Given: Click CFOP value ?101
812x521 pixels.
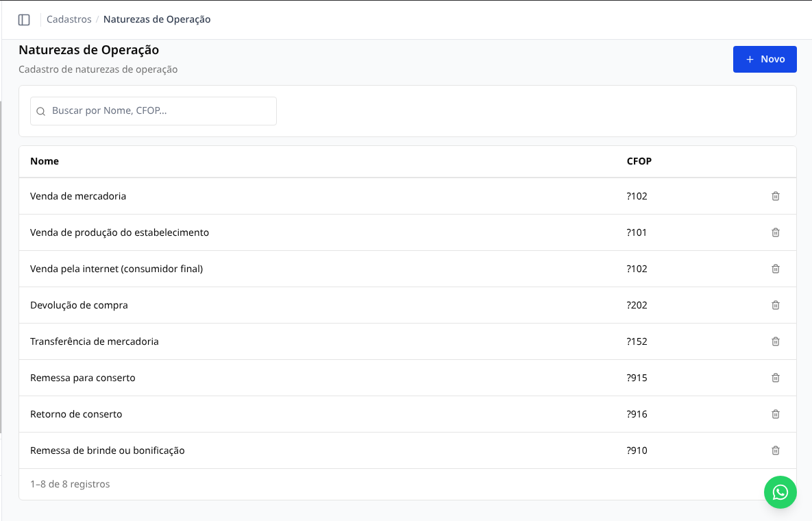Looking at the screenshot, I should tap(637, 232).
